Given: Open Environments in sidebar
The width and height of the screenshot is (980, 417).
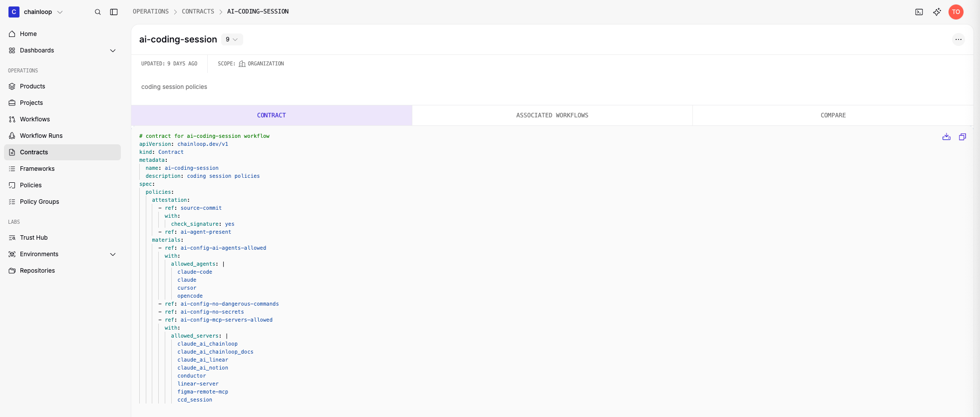Looking at the screenshot, I should coord(62,254).
